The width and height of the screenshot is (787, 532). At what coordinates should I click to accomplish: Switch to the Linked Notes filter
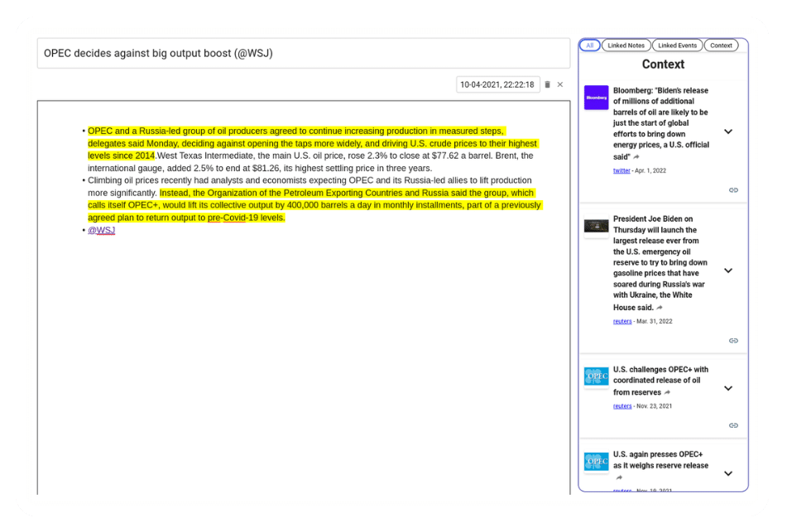pos(626,46)
